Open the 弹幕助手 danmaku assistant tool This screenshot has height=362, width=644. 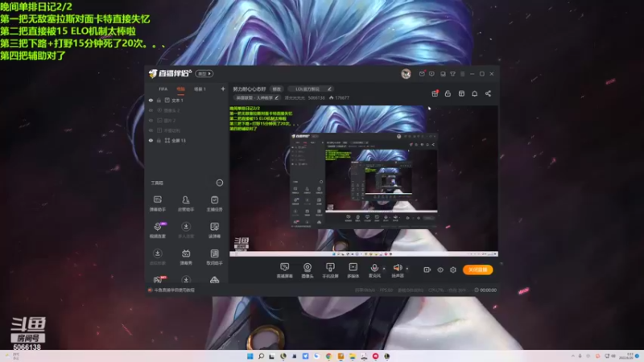point(157,204)
